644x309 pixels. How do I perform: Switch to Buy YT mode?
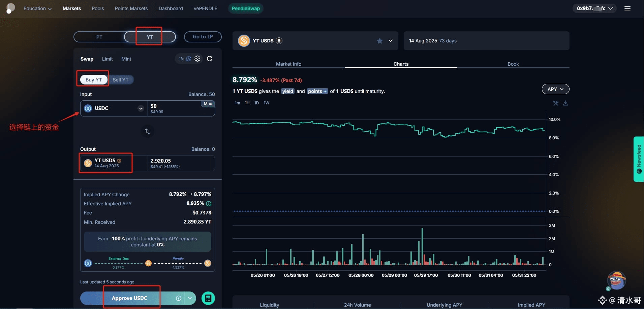(x=93, y=80)
